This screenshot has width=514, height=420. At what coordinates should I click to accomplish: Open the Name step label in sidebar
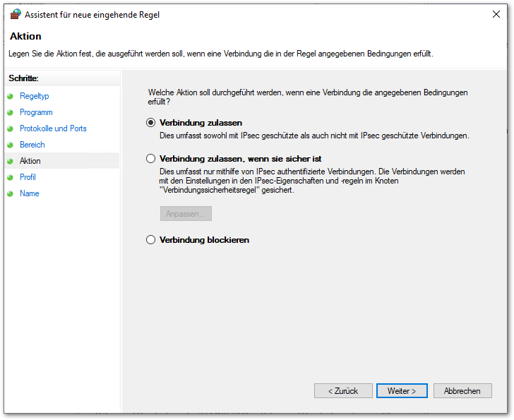(29, 193)
